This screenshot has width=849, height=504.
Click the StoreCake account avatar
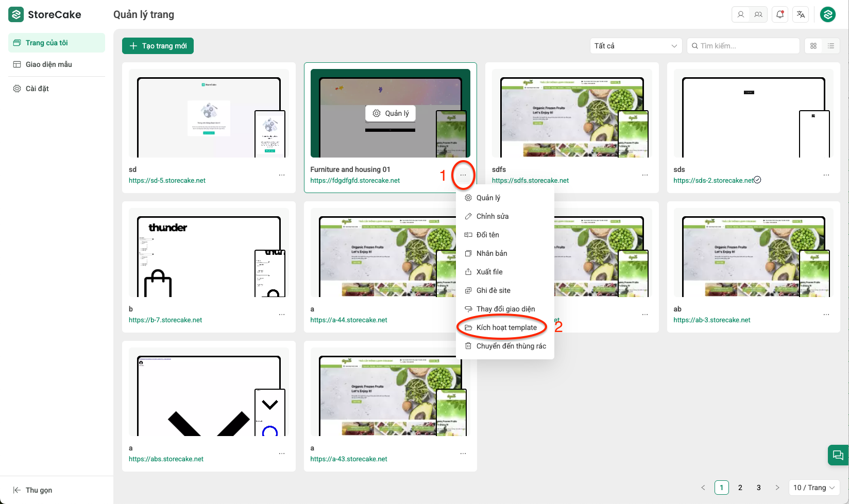pos(828,14)
